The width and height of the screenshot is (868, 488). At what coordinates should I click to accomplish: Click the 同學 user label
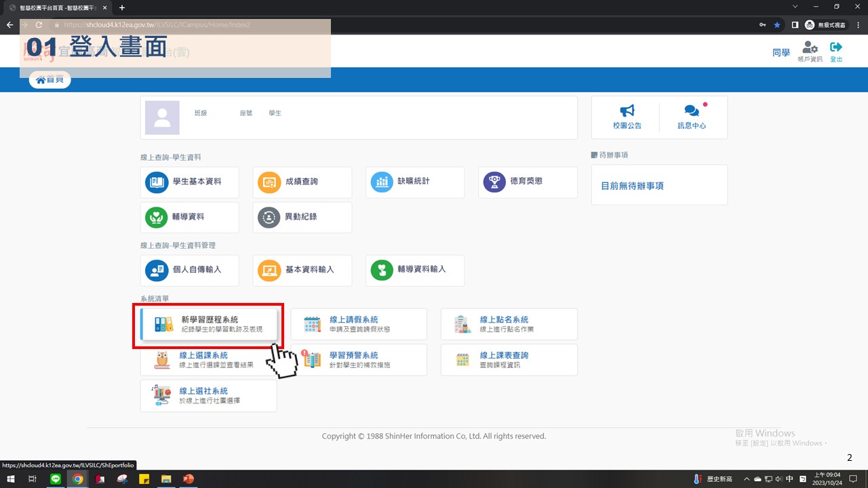781,53
